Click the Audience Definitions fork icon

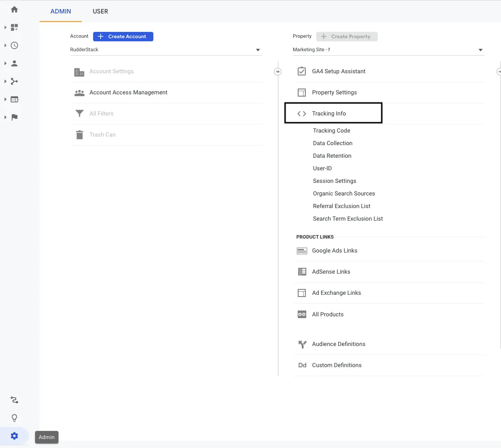point(302,344)
